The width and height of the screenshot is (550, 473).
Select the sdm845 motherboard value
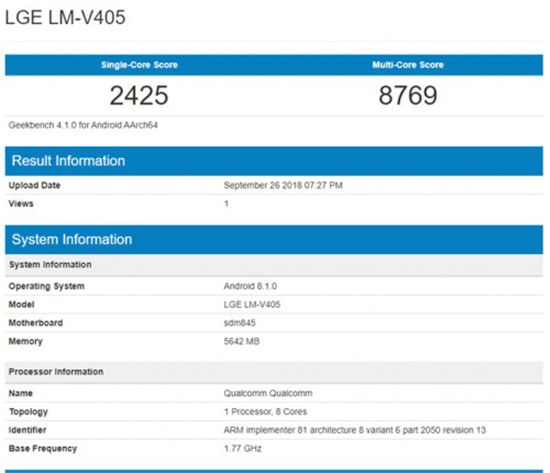(240, 323)
